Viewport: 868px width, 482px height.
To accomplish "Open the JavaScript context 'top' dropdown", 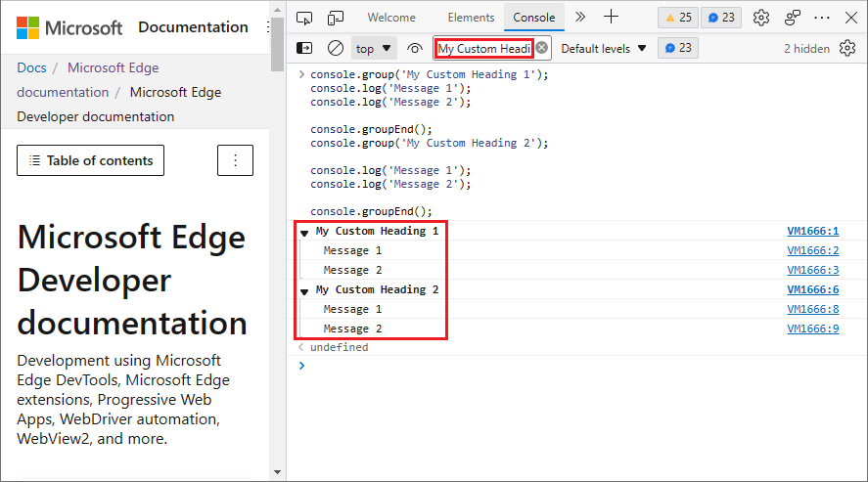I will click(x=373, y=48).
